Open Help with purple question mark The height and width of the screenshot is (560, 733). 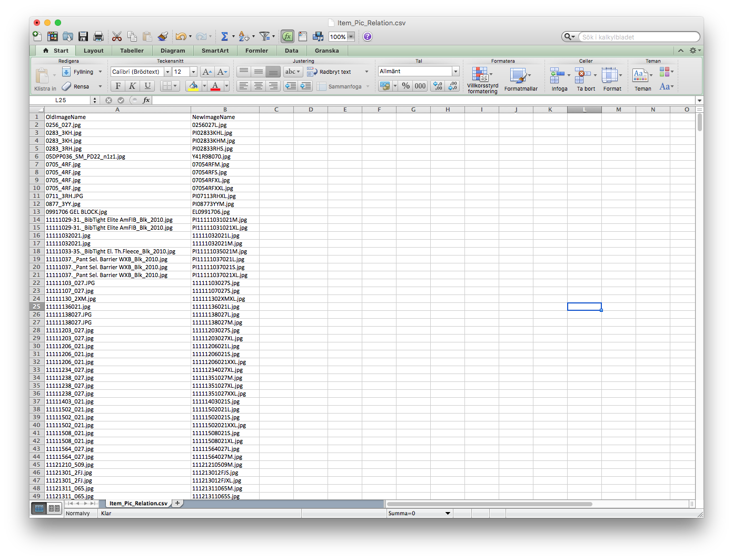point(368,36)
